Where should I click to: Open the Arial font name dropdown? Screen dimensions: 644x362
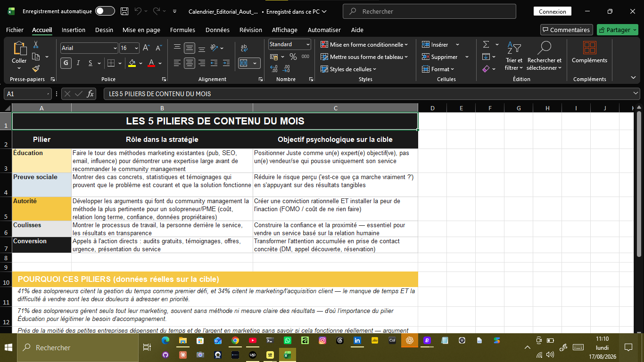click(116, 48)
